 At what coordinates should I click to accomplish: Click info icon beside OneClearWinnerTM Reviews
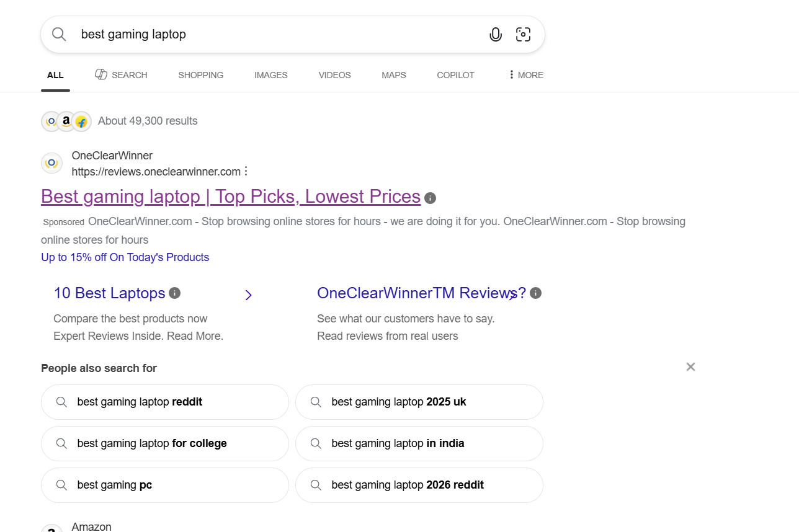point(536,293)
